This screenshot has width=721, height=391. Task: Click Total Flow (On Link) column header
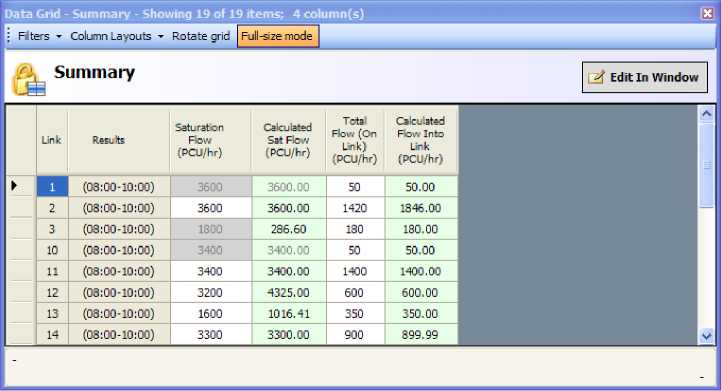pyautogui.click(x=355, y=140)
